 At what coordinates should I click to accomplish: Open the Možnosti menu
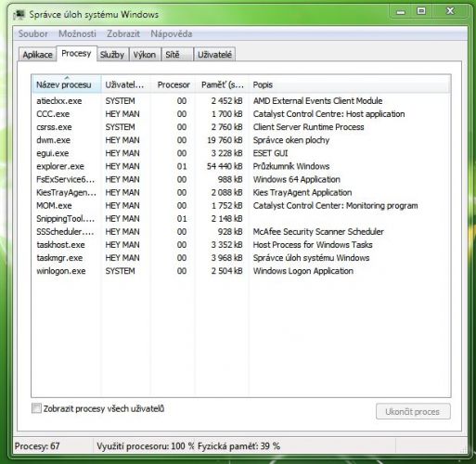(x=77, y=33)
